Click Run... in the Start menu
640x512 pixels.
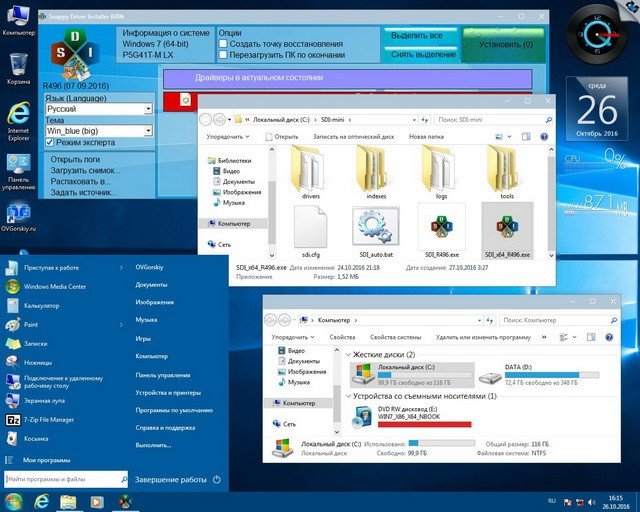(x=153, y=445)
